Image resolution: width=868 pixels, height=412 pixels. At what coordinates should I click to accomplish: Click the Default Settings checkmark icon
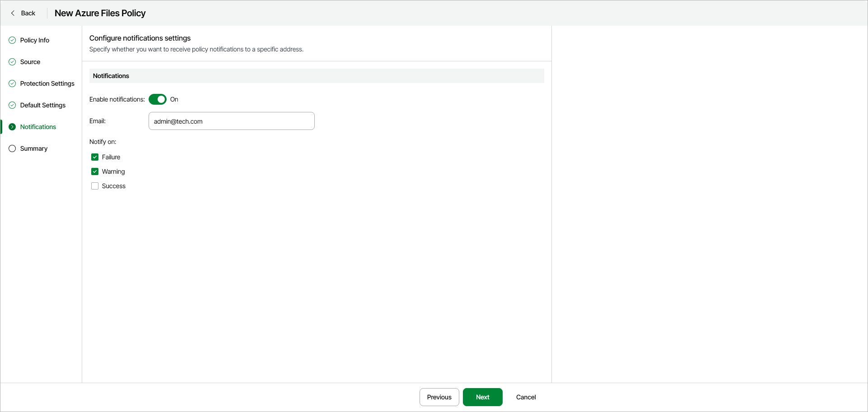point(12,105)
